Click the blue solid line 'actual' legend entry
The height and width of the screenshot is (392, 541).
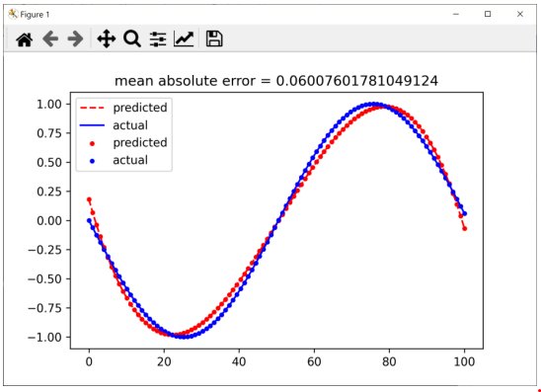[114, 125]
